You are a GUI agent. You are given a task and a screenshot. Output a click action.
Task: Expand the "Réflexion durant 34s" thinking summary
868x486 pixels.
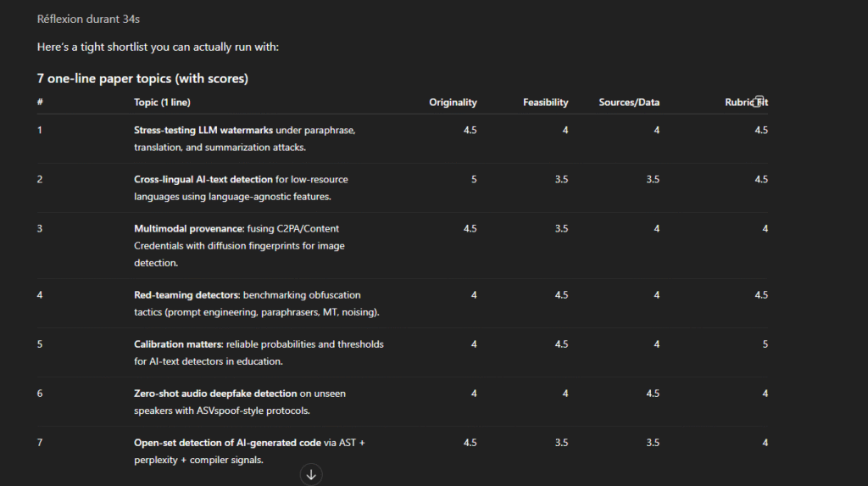[x=81, y=19]
